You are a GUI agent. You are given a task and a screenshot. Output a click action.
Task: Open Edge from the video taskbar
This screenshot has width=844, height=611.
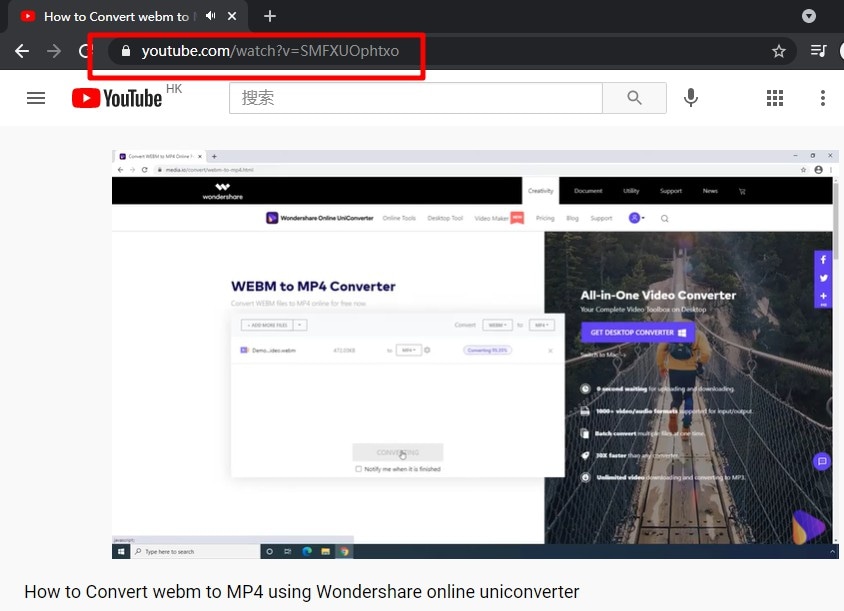(307, 551)
